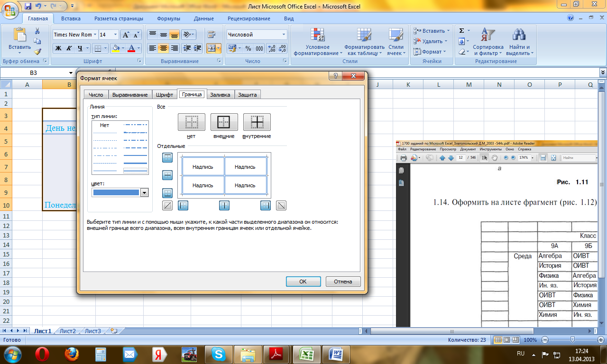Open the Данные ribbon tab
The image size is (607, 364).
tap(204, 18)
